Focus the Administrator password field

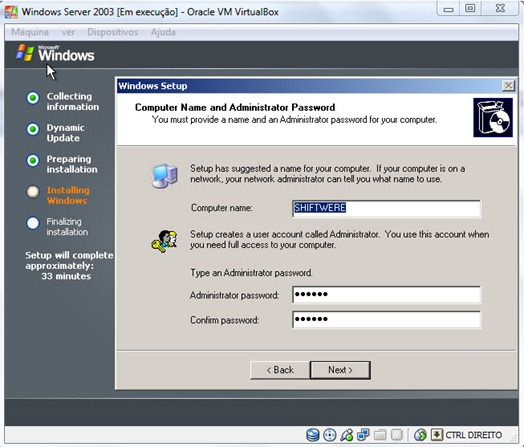coord(387,295)
